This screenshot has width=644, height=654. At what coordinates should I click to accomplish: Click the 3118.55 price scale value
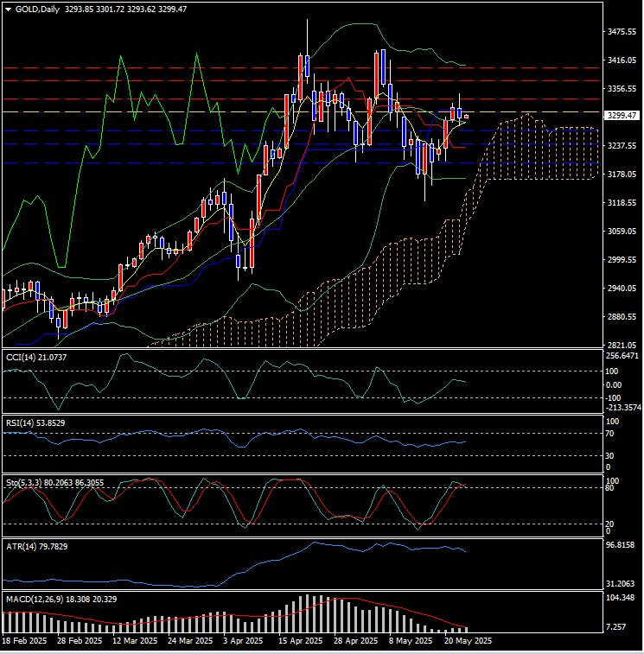(x=622, y=203)
